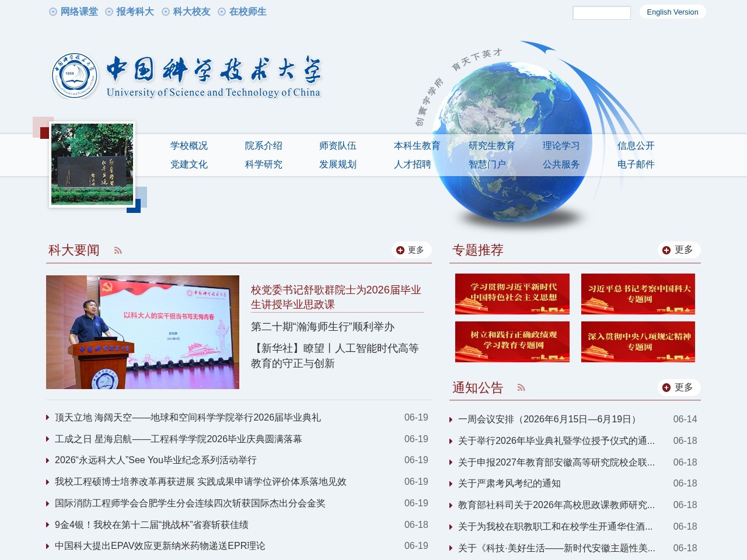The width and height of the screenshot is (747, 560).
Task: Select 智慧门户 menu item
Action: click(487, 164)
